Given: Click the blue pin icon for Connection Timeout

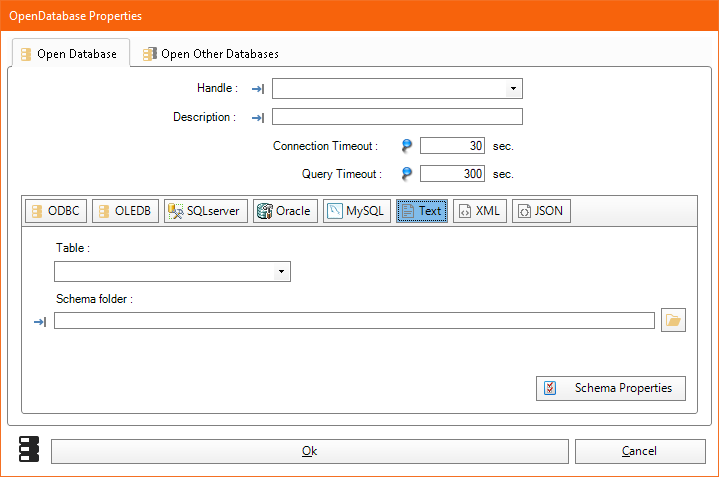Looking at the screenshot, I should [x=406, y=146].
